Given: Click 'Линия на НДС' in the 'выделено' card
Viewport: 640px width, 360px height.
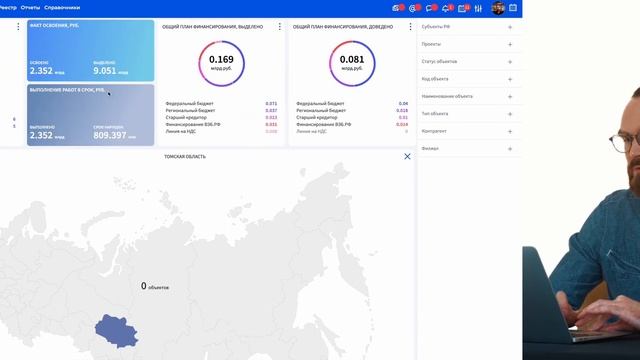Looking at the screenshot, I should (181, 131).
